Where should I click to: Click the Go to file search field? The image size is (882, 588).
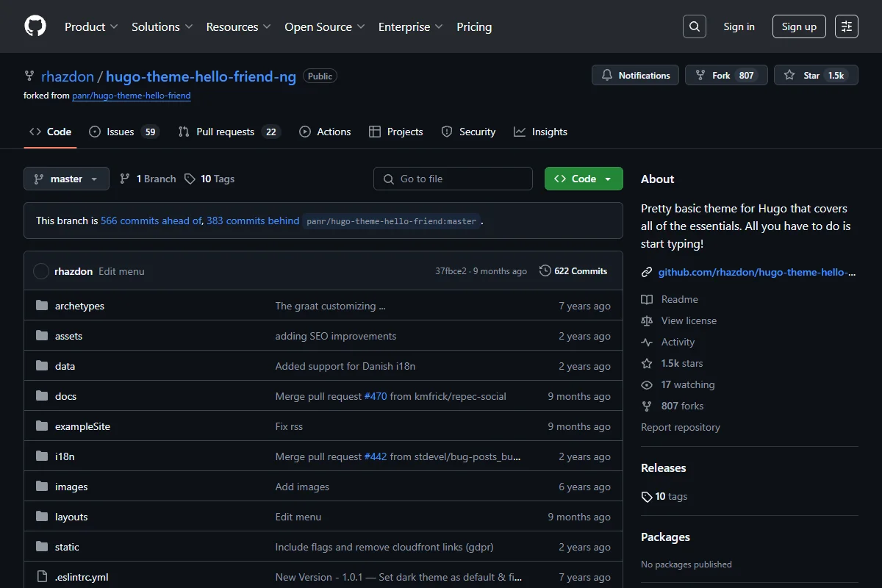tap(453, 179)
